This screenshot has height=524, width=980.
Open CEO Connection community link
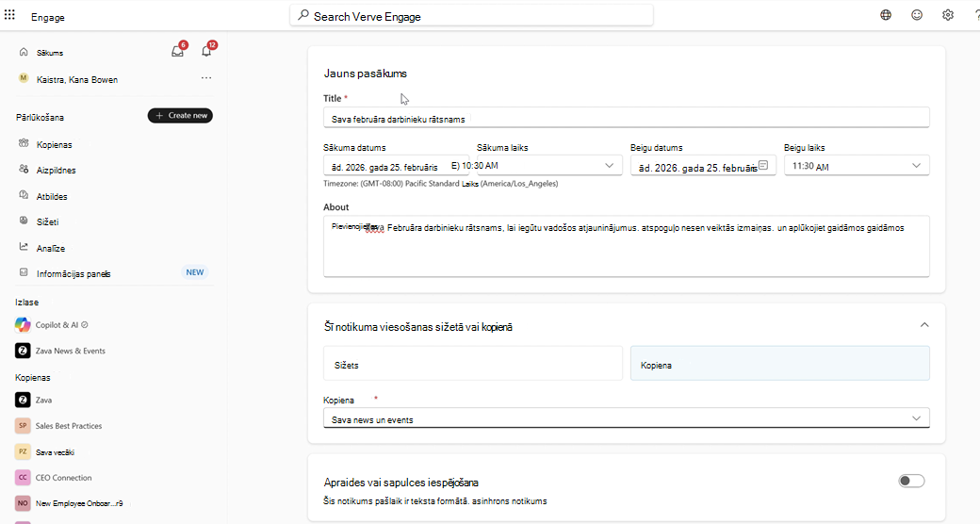[x=64, y=478]
